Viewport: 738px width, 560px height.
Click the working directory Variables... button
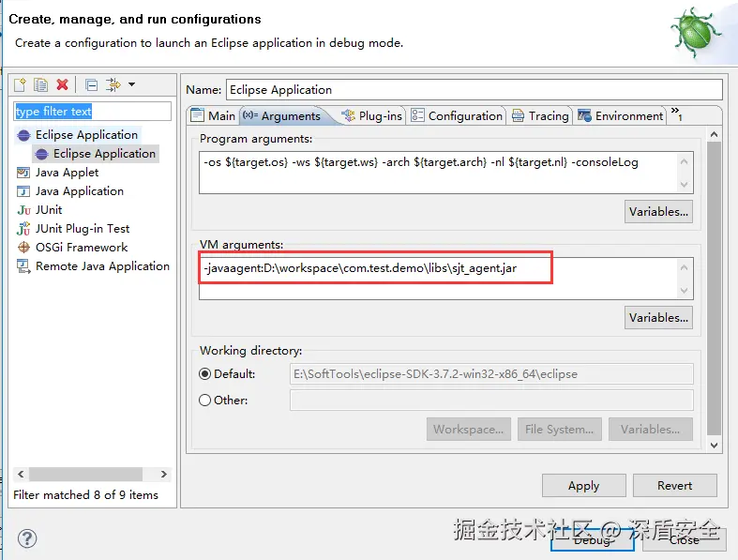click(x=650, y=429)
